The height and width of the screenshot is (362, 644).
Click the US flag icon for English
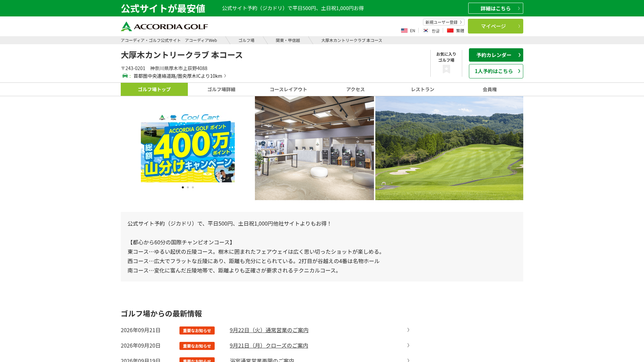point(404,31)
